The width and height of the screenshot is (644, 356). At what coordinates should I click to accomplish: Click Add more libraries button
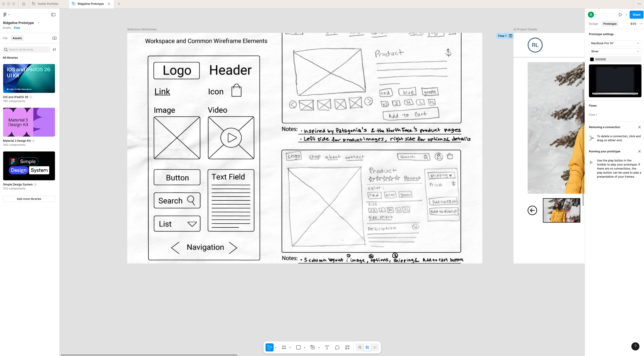(29, 199)
